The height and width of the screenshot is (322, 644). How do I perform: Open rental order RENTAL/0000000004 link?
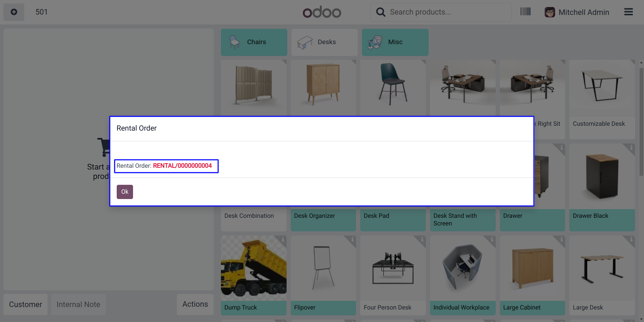coord(182,166)
